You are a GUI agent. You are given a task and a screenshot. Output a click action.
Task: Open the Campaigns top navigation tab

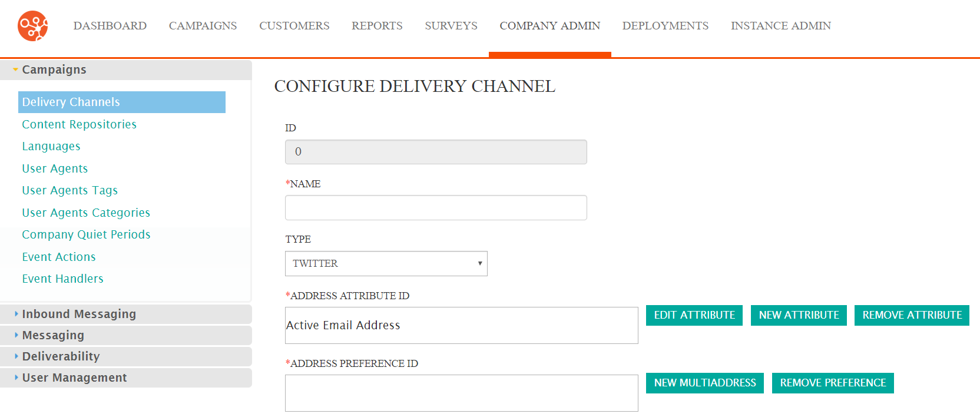pyautogui.click(x=203, y=26)
